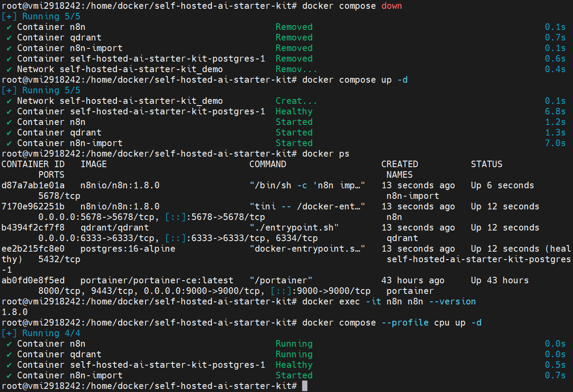Screen dimensions: 573x392
Task: Click the 'qdrant/qdrant' image name
Action: (x=115, y=227)
